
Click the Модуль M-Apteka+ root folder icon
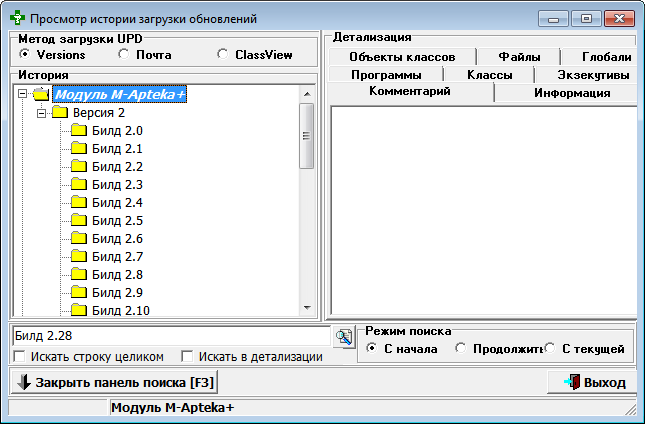(41, 95)
